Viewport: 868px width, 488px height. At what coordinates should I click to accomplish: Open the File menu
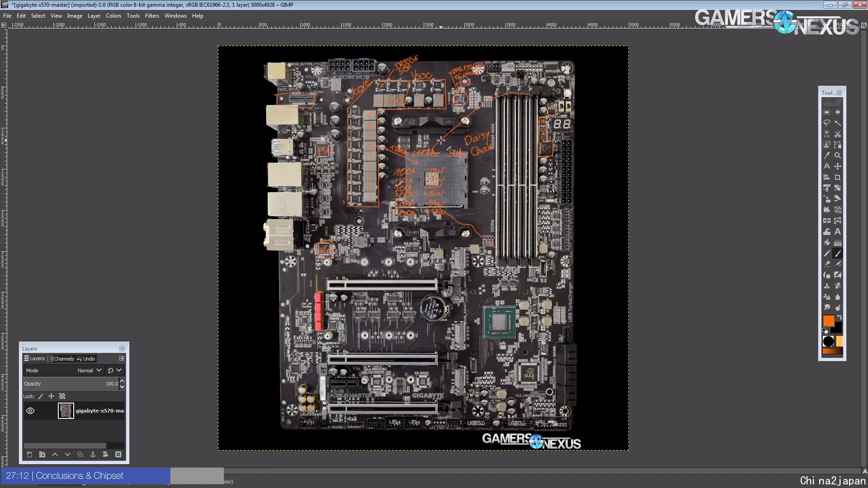click(7, 16)
